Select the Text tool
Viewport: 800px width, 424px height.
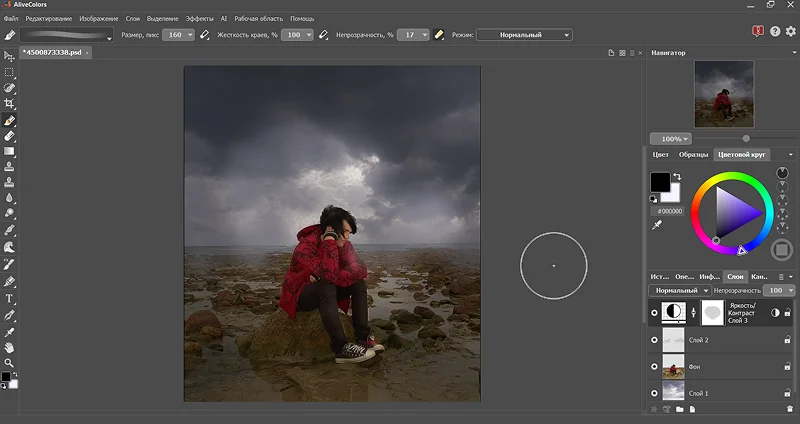coord(9,298)
